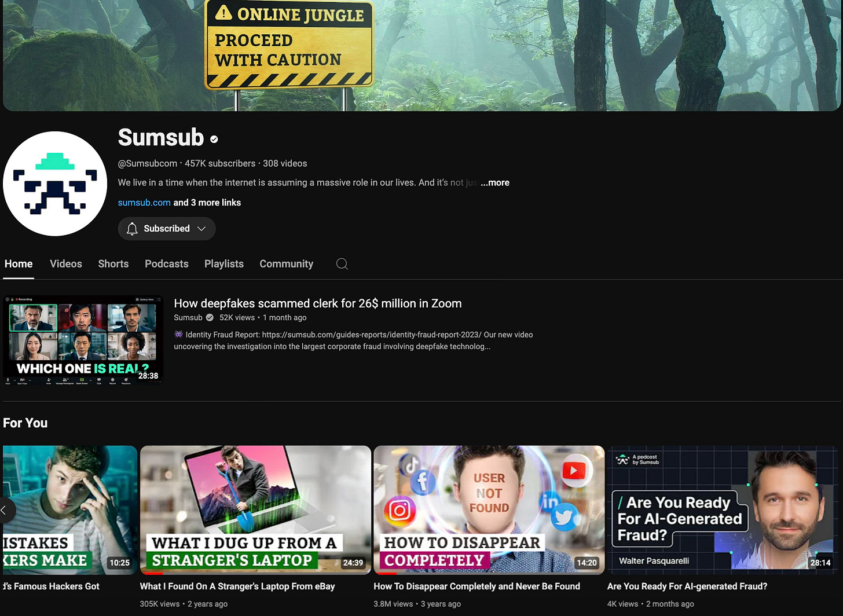Click 'and 3 more links'
843x616 pixels.
[x=207, y=203]
